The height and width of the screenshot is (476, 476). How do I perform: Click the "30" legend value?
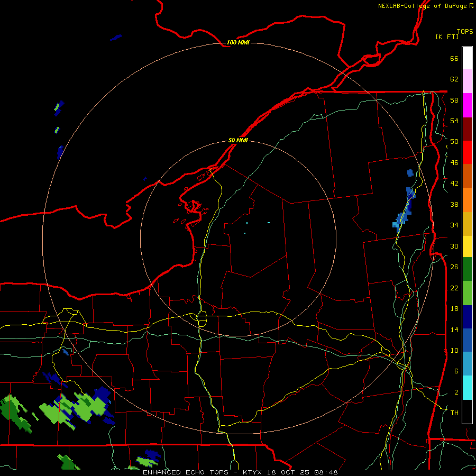tap(454, 246)
